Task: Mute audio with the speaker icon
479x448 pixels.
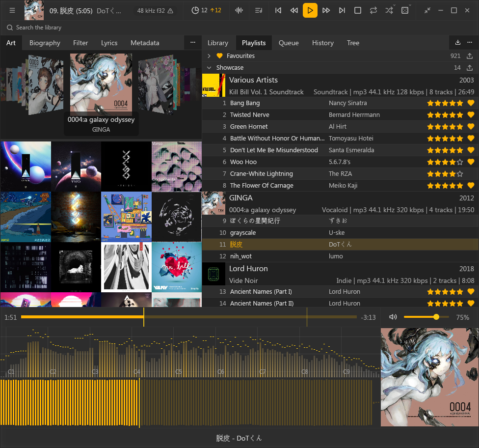Action: [x=393, y=317]
